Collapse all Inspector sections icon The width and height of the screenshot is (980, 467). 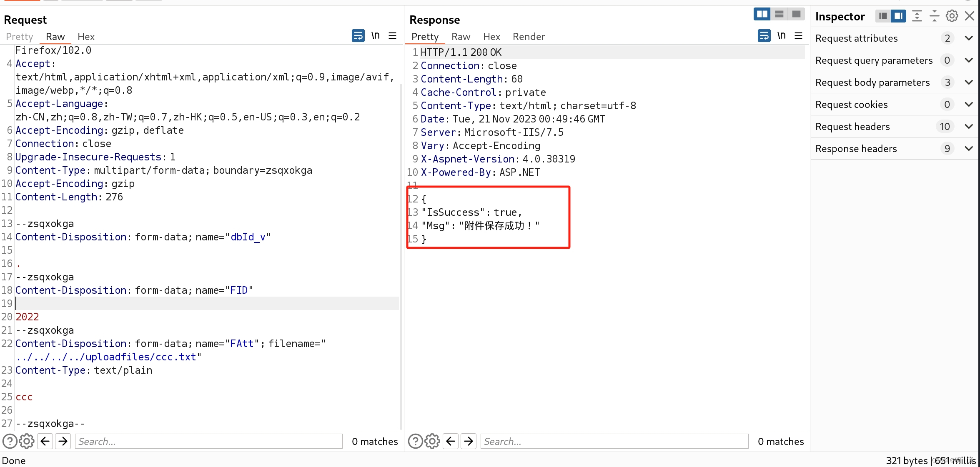(935, 16)
